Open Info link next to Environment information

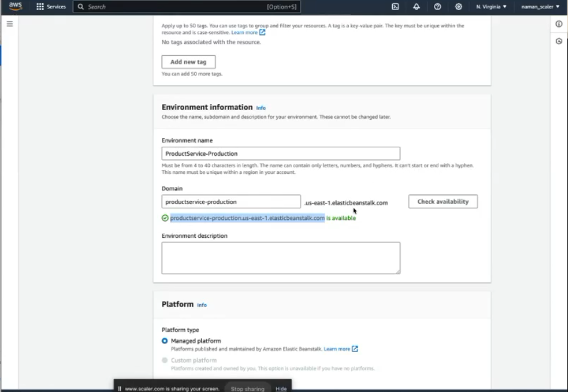(x=261, y=108)
